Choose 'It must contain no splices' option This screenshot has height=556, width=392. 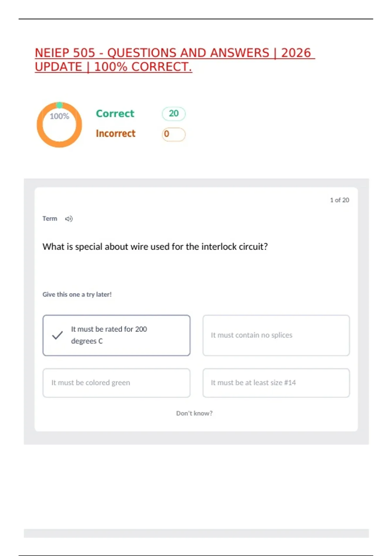click(x=276, y=335)
